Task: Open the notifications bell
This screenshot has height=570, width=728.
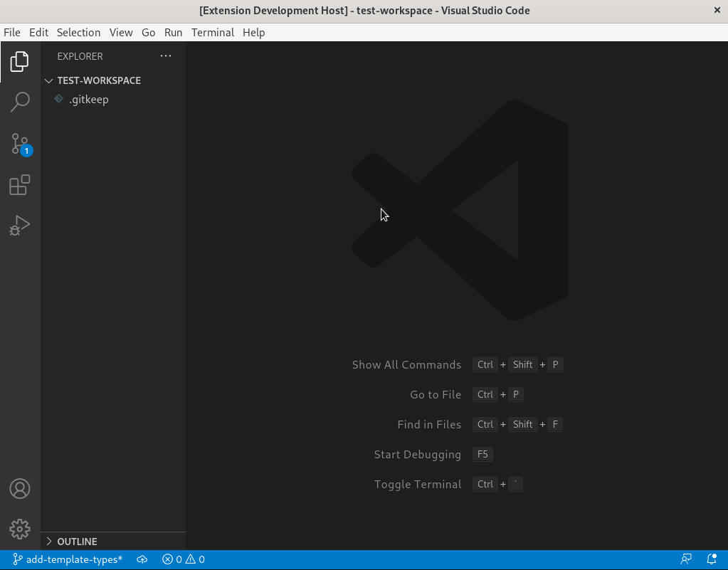Action: point(710,559)
